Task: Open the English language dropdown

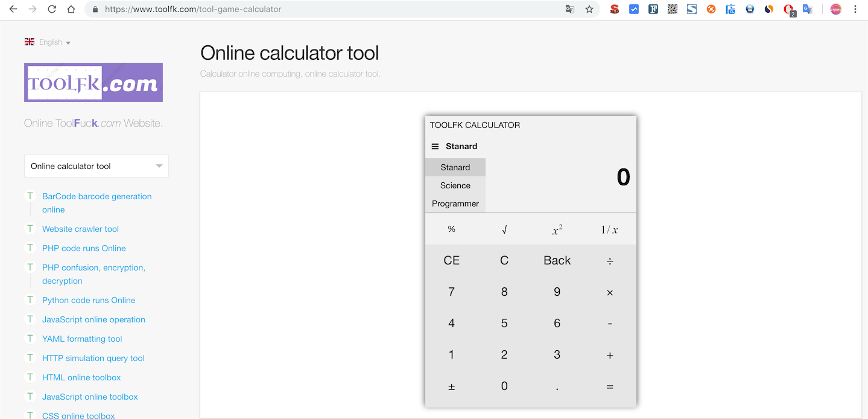Action: (48, 42)
